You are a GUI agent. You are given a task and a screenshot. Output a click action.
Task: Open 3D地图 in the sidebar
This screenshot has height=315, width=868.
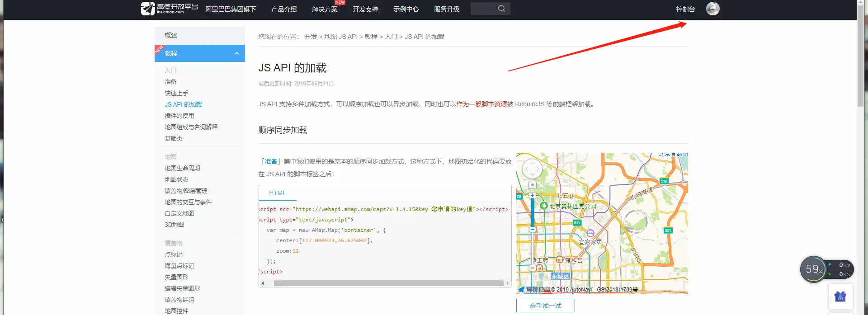tap(174, 225)
